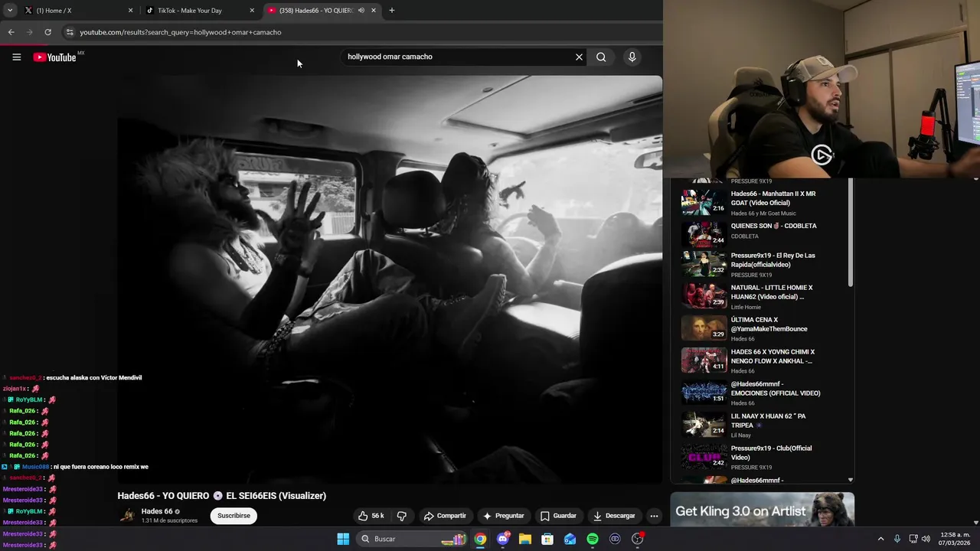Click video title Hades66 - YO QUIERO
This screenshot has height=551, width=980.
(x=222, y=496)
